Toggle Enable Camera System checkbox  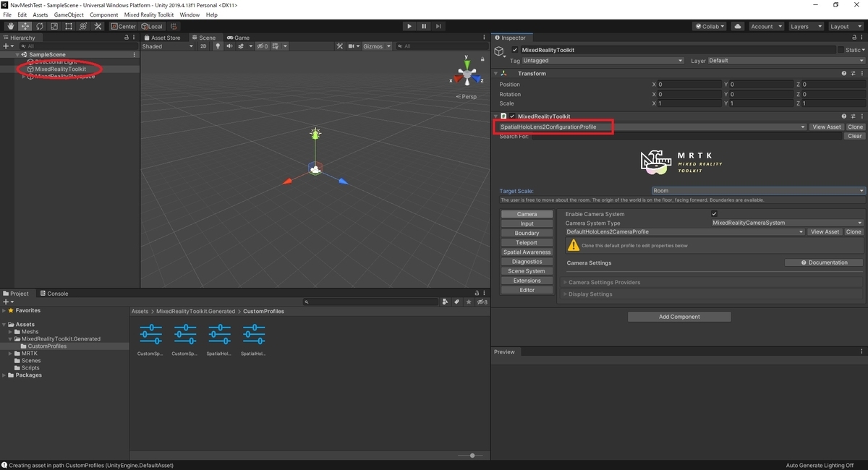pos(715,214)
